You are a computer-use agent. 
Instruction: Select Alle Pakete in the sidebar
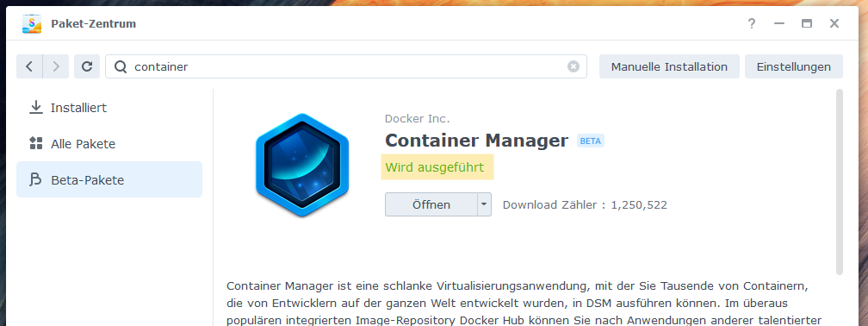click(109, 143)
